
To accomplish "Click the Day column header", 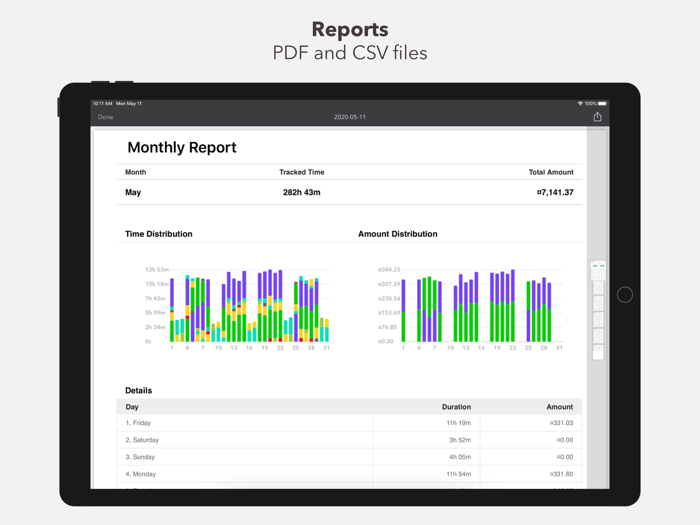I will (132, 407).
